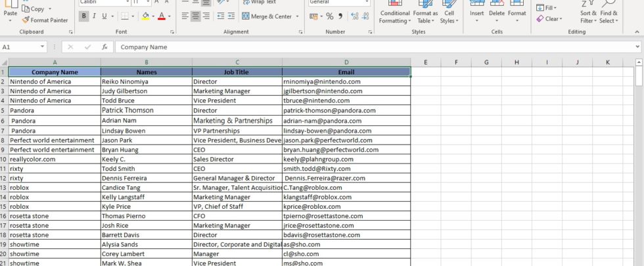
Task: Click the Format Painter tool
Action: point(45,20)
